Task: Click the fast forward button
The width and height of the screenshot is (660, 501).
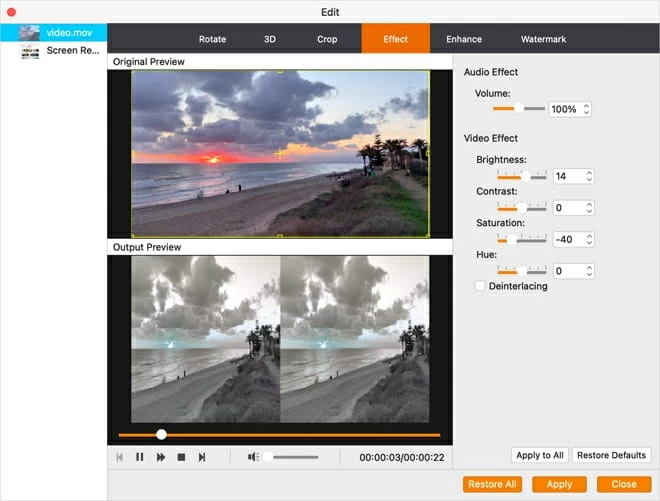Action: click(161, 457)
